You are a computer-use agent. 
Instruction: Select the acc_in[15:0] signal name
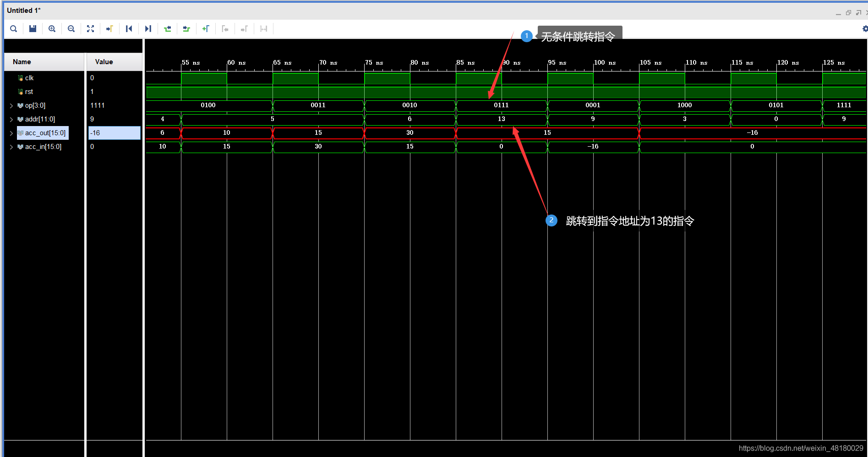pos(43,147)
